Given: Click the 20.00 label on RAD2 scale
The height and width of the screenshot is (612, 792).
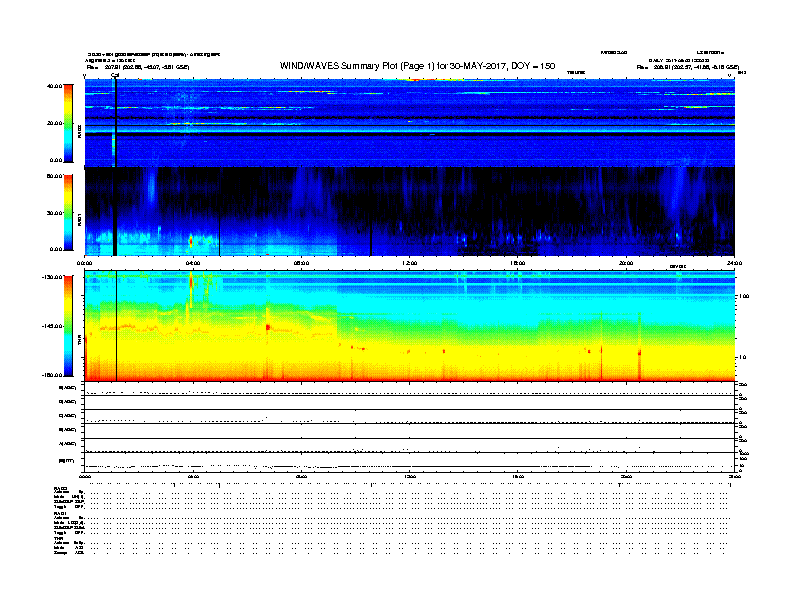Looking at the screenshot, I should click(x=54, y=123).
